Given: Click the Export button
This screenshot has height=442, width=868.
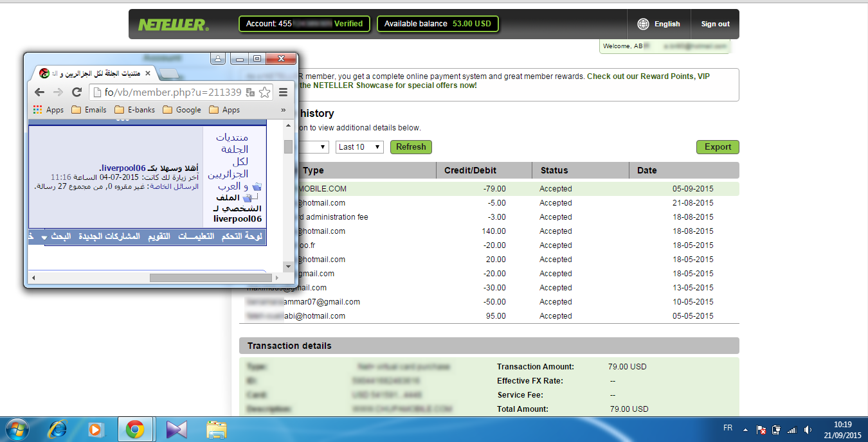Looking at the screenshot, I should coord(718,147).
